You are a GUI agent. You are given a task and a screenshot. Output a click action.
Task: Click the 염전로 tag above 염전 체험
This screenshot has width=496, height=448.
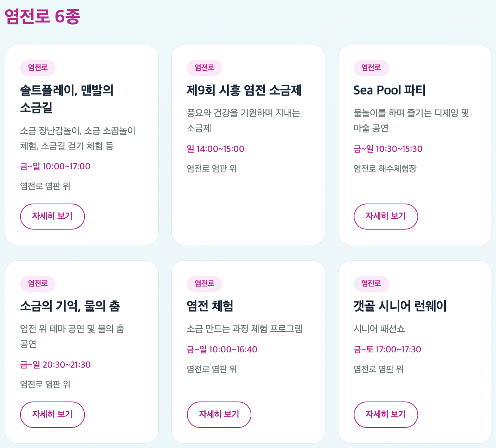coord(204,284)
